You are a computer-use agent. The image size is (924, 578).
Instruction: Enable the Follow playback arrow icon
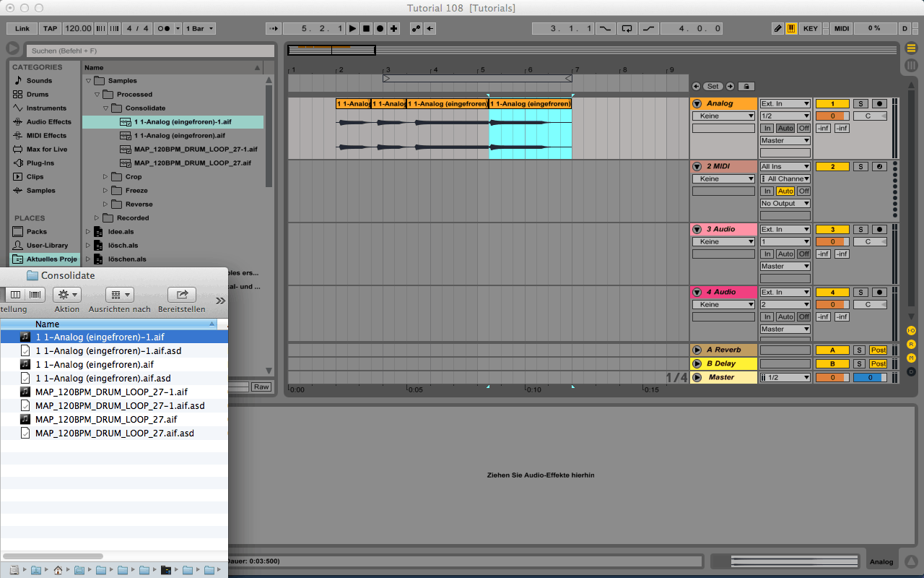coord(273,28)
